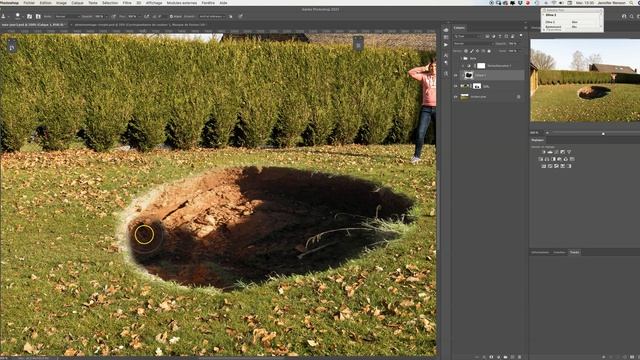Viewport: 640px width, 360px height.
Task: Open the Mode dropdown in options bar
Action: tap(67, 16)
